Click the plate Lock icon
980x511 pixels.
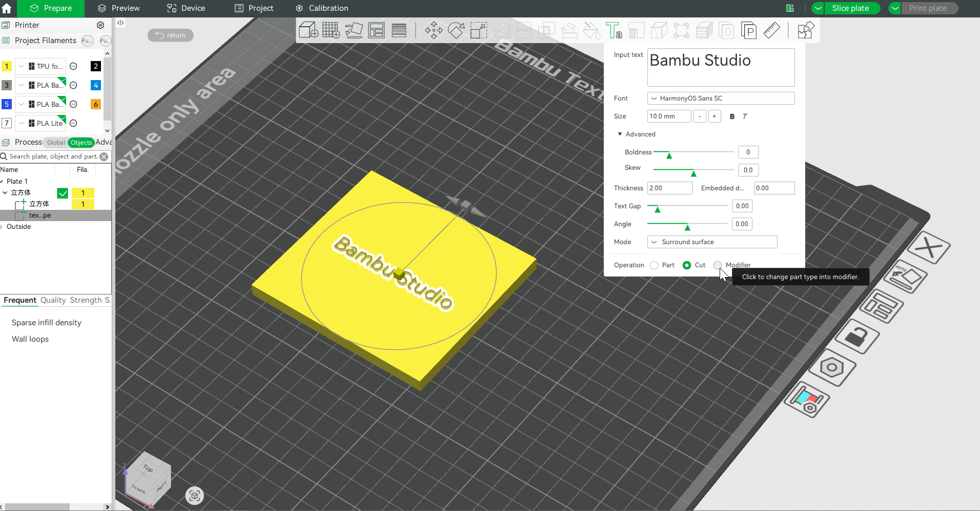[857, 337]
